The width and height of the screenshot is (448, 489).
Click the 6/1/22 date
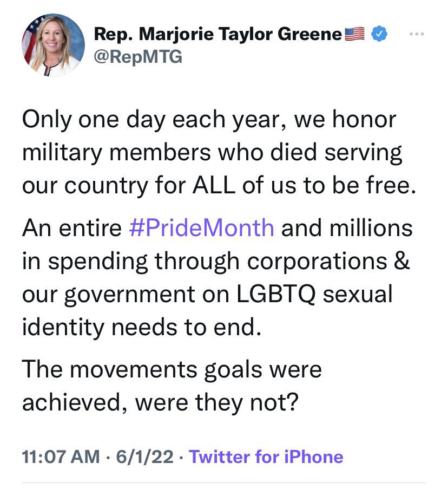[x=144, y=457]
